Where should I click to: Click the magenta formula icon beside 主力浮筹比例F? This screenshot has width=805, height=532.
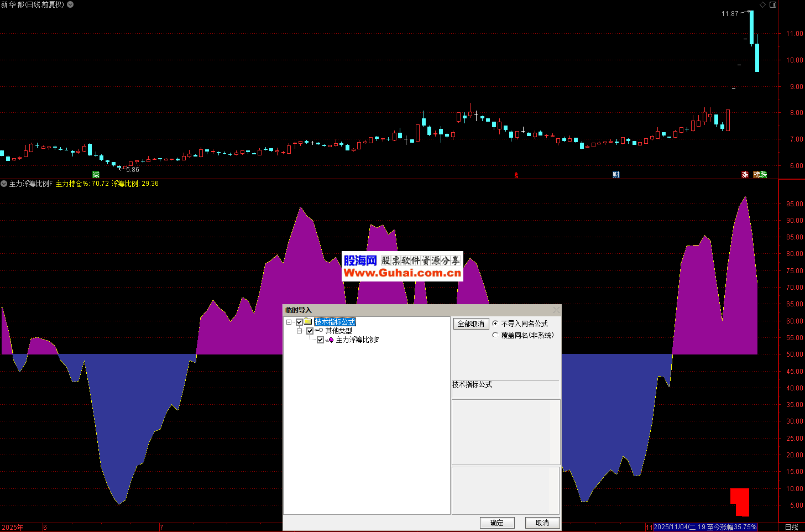click(x=331, y=340)
